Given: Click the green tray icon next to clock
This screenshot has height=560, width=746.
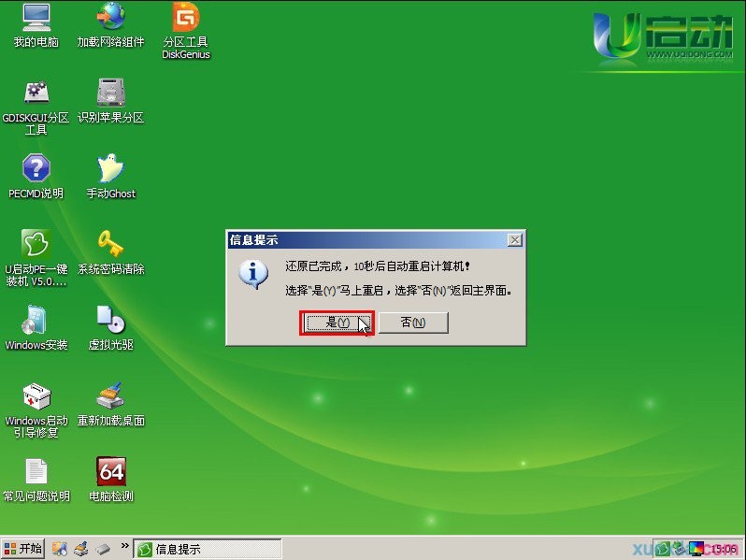Looking at the screenshot, I should [x=663, y=549].
